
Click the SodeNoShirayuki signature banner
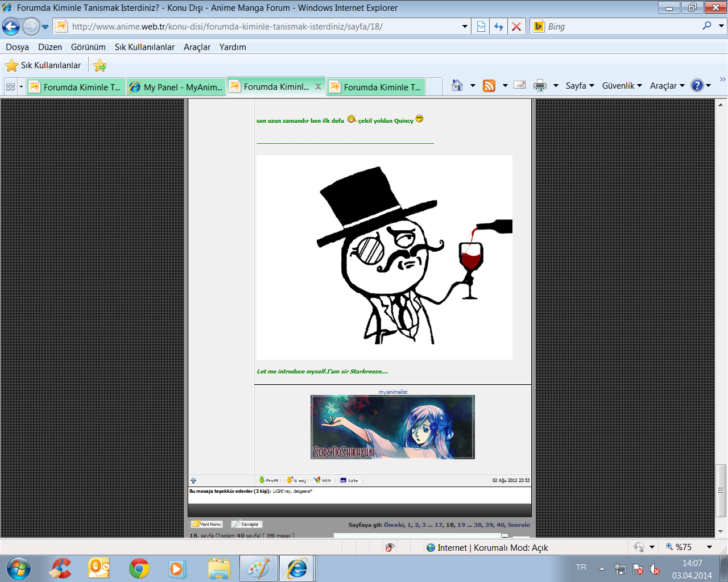pos(392,427)
